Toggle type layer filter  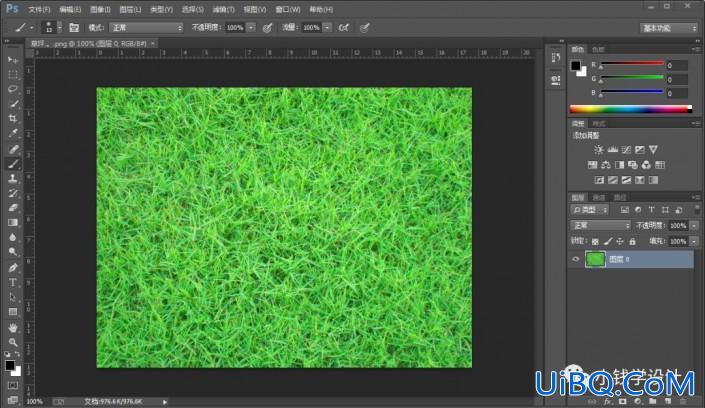coord(651,210)
